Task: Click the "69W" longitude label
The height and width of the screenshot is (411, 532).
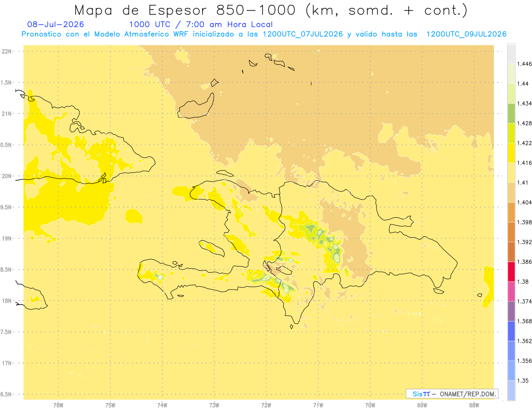Action: click(x=422, y=405)
